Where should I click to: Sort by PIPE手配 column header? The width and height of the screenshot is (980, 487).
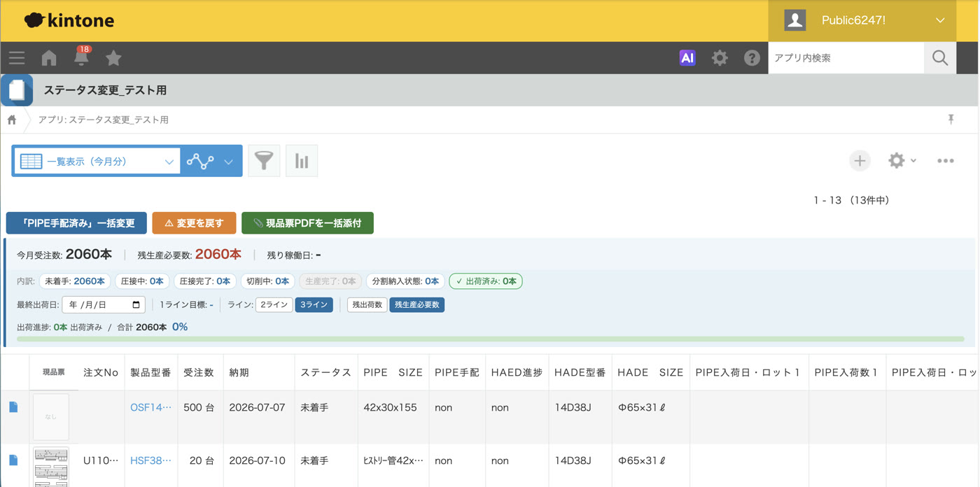(x=456, y=372)
